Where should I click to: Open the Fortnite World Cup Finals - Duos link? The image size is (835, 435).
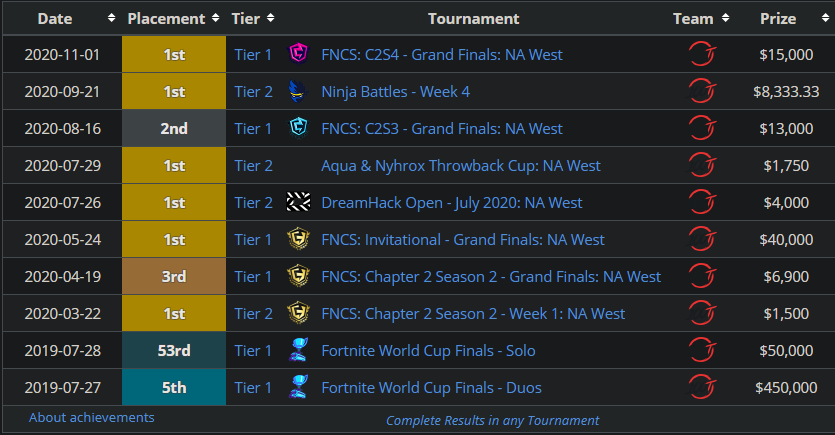(x=431, y=388)
